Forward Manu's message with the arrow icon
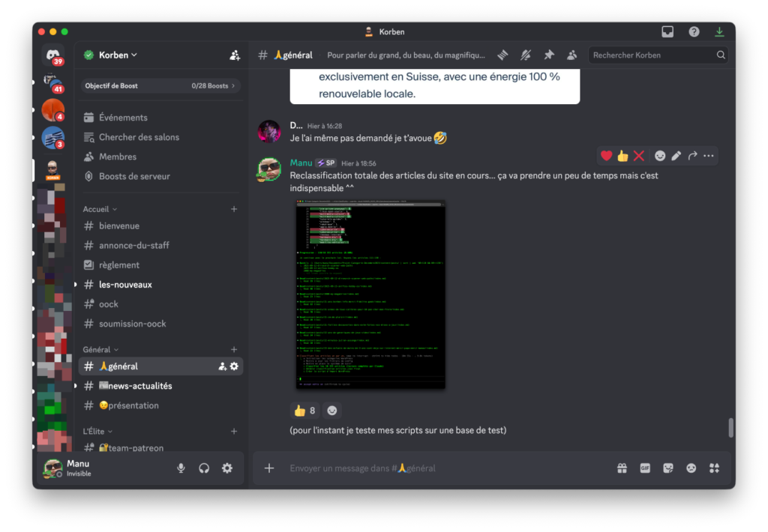The height and width of the screenshot is (532, 768). pyautogui.click(x=692, y=156)
